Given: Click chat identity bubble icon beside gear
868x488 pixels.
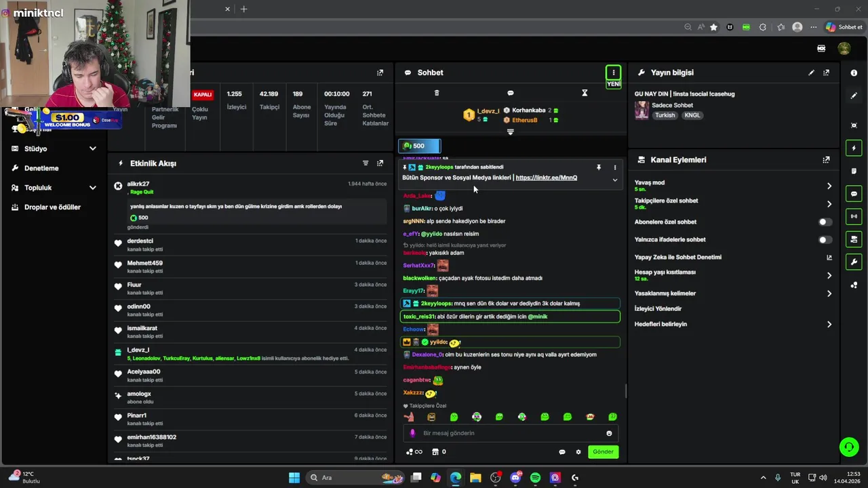Looking at the screenshot, I should pos(561,452).
